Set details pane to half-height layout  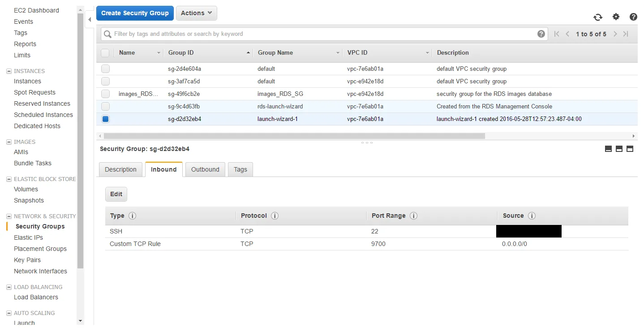(x=619, y=149)
